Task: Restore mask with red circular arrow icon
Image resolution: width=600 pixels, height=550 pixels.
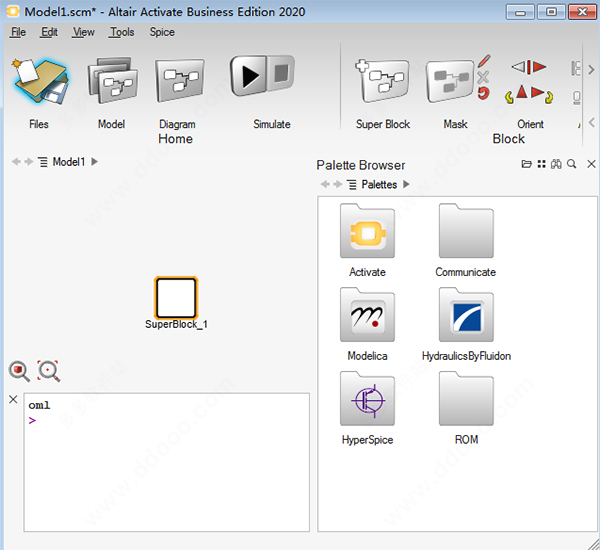Action: (x=483, y=93)
